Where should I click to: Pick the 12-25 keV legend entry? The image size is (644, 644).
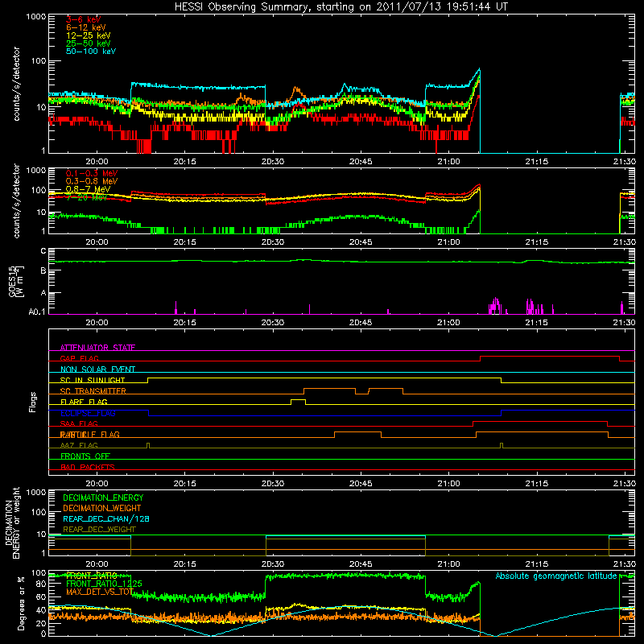89,35
